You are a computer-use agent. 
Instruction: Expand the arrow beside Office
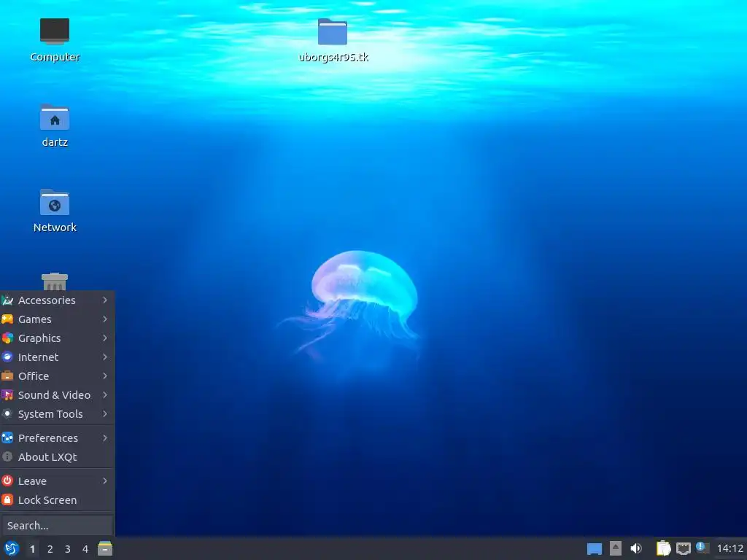105,376
